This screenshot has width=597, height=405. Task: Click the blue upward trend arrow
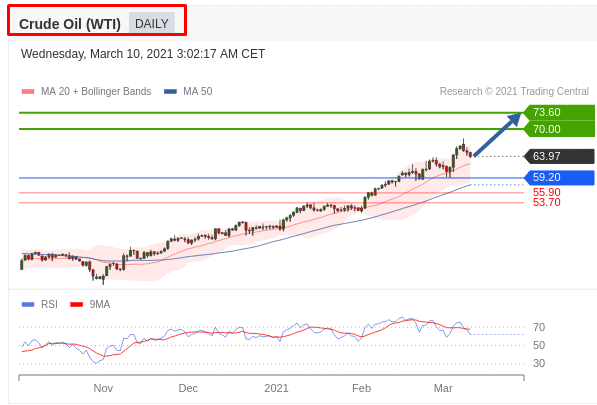497,134
